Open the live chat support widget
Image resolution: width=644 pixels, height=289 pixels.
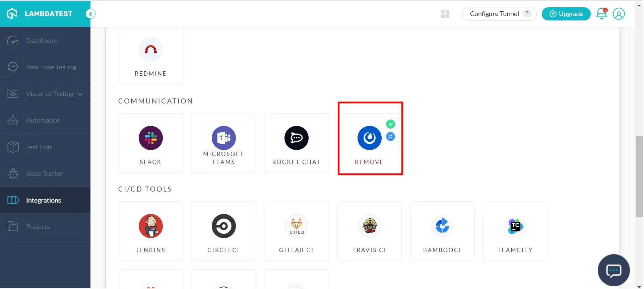click(614, 270)
